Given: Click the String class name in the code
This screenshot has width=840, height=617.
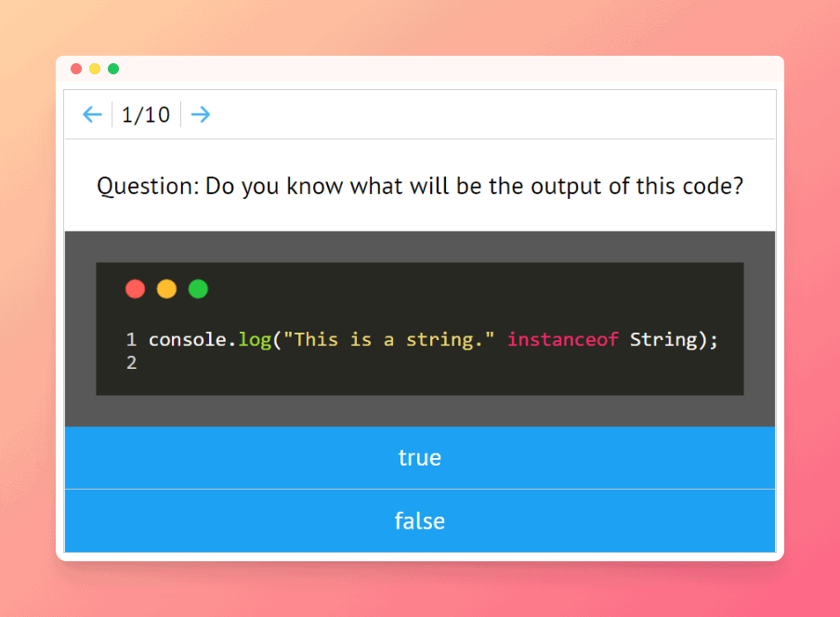Looking at the screenshot, I should [663, 339].
